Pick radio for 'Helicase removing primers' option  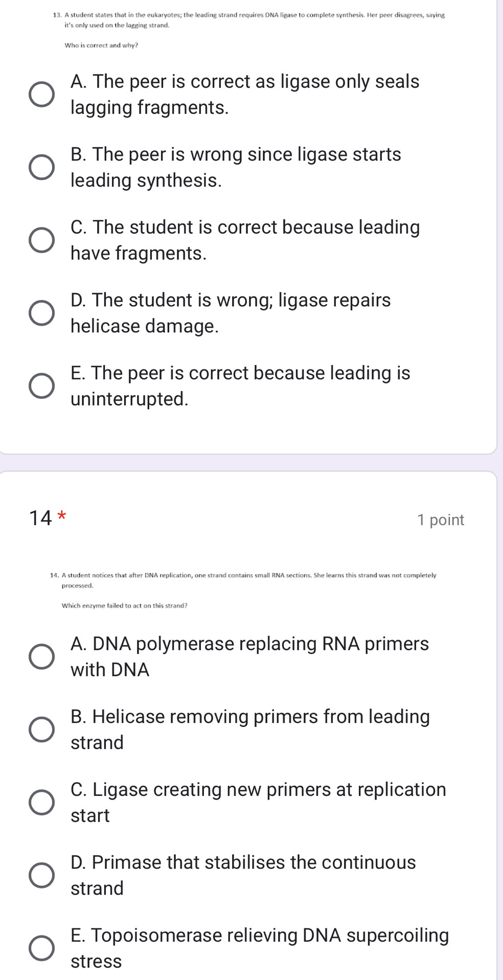[41, 730]
